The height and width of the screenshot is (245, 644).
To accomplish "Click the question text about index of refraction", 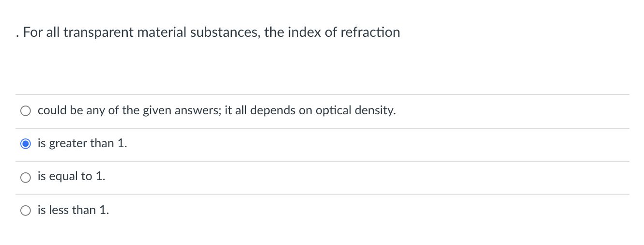I will click(212, 32).
